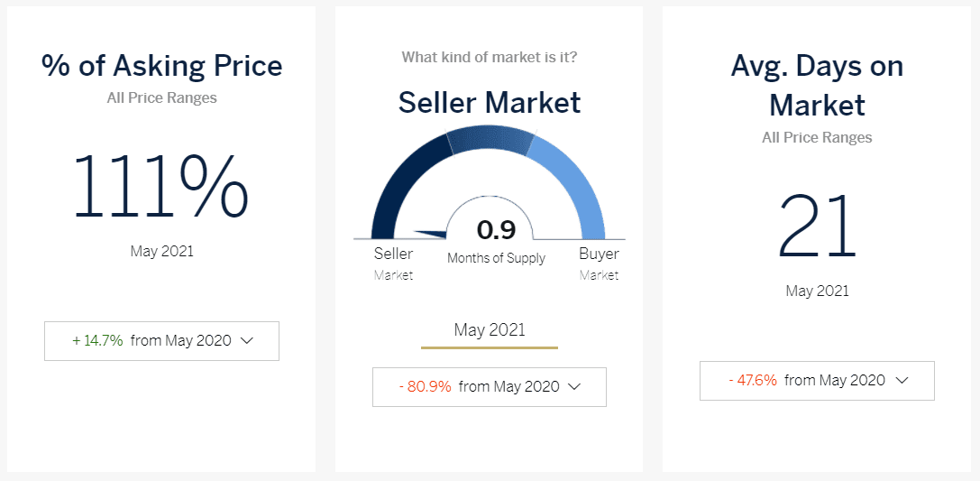Screen dimensions: 980x481
Task: Expand the -80.9% from May 2020 dropdown
Action: pos(490,387)
